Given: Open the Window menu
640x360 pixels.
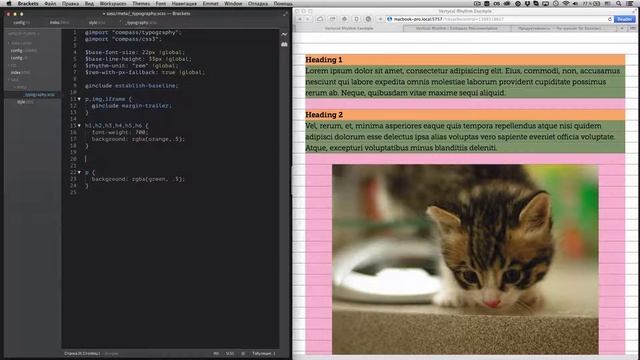Looking at the screenshot, I should pos(233,3).
